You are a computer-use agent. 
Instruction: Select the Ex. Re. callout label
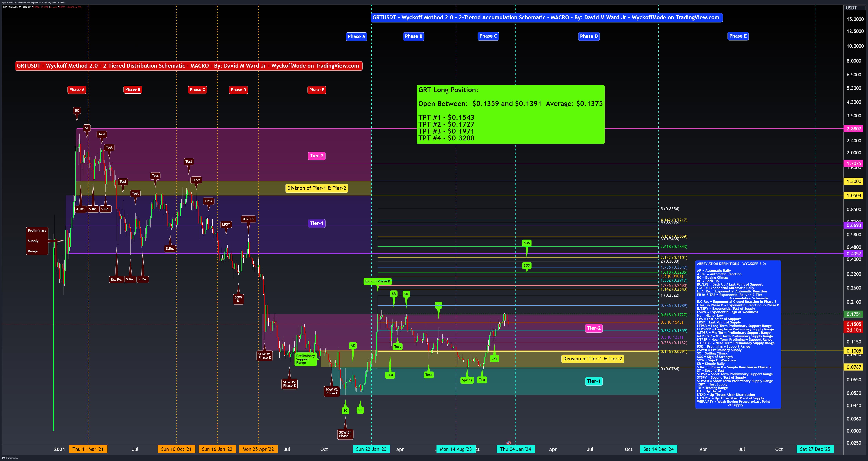tap(117, 280)
